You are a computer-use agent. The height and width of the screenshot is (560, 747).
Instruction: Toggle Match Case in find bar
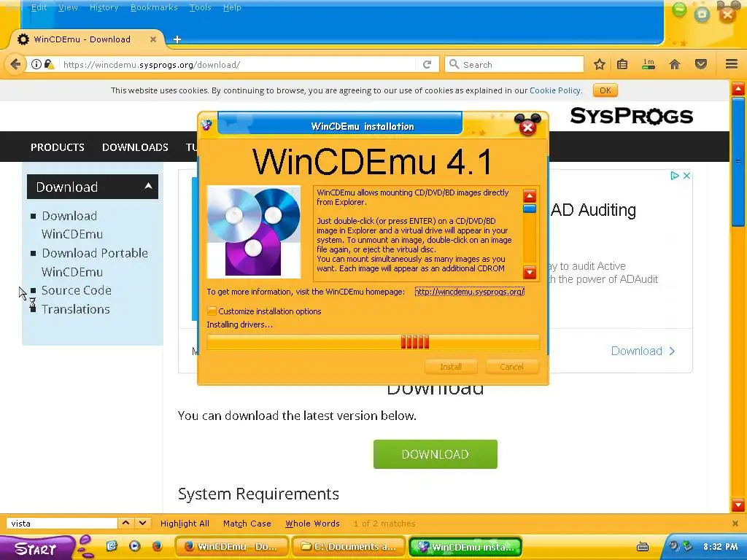(x=247, y=524)
